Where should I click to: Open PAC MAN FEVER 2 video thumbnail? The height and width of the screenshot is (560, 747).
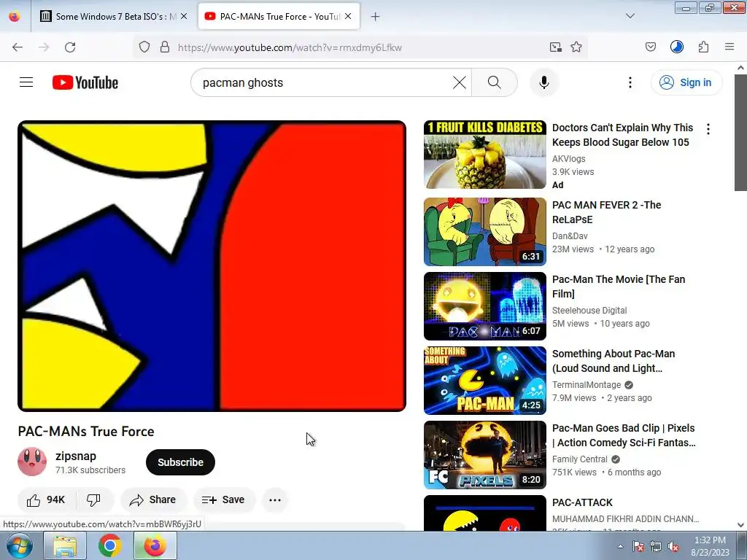pyautogui.click(x=485, y=231)
